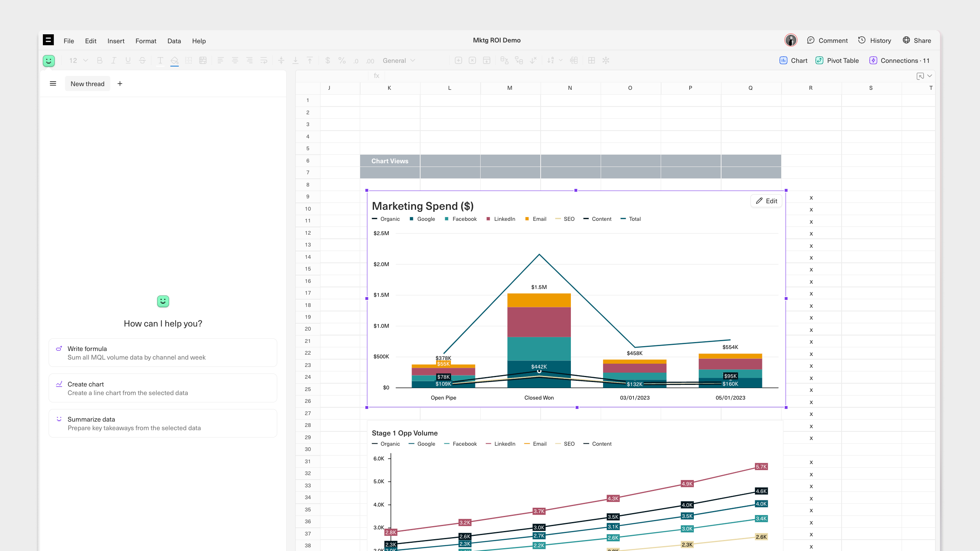Open the Insert menu
The height and width of the screenshot is (551, 980).
coord(116,41)
